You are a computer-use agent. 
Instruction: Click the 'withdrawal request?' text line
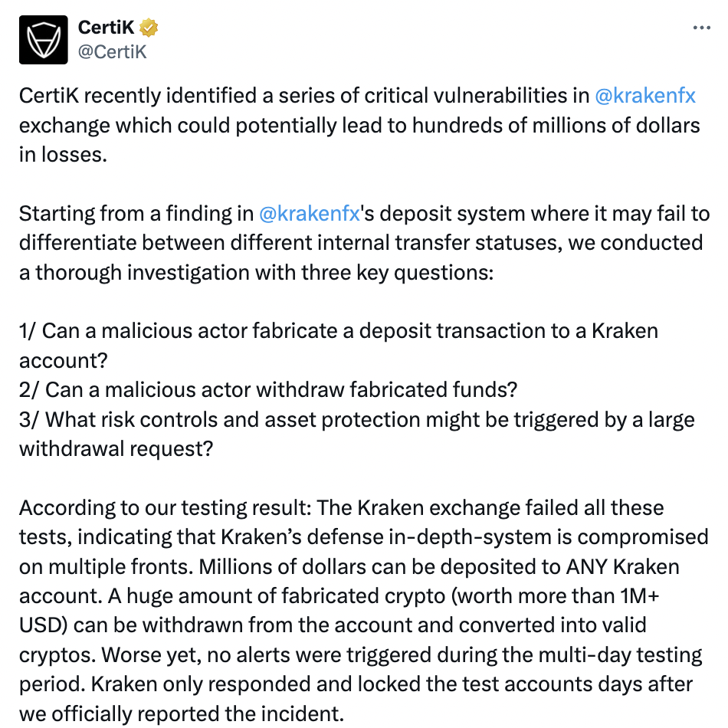116,448
